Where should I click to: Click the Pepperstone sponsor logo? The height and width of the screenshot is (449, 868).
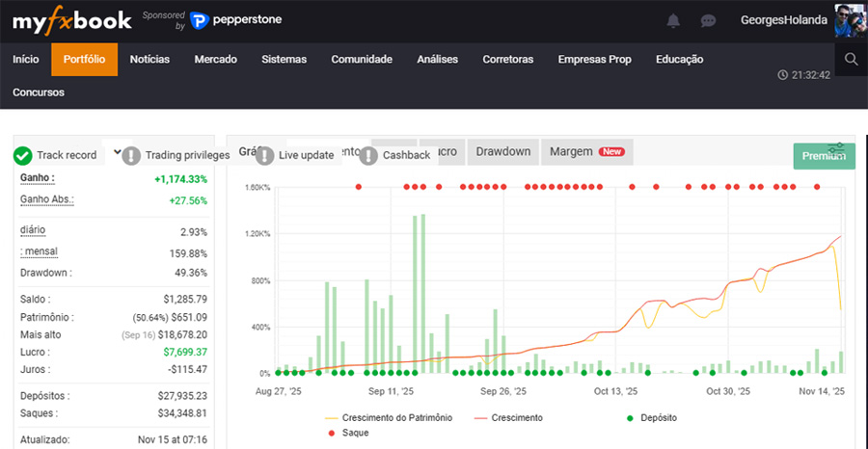tap(235, 20)
